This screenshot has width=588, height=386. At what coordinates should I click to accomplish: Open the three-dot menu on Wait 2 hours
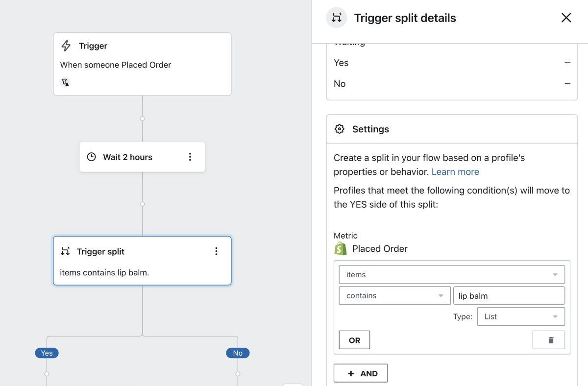[x=190, y=157]
